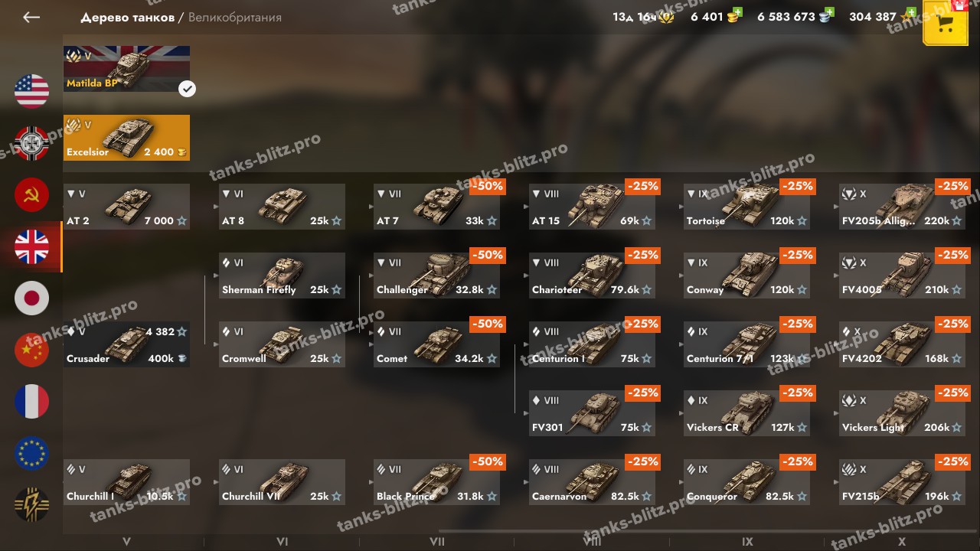The height and width of the screenshot is (551, 980).
Task: Open the AT 7 tank with -50% discount
Action: pos(437,207)
